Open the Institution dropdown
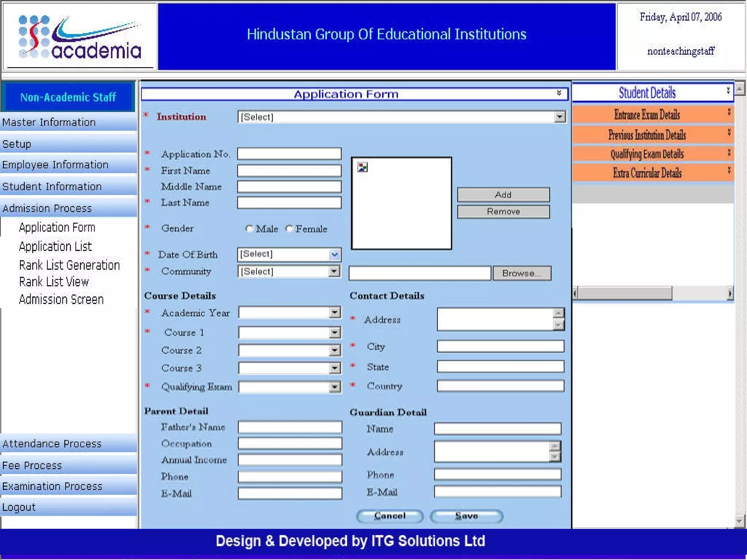The width and height of the screenshot is (747, 560). click(560, 117)
